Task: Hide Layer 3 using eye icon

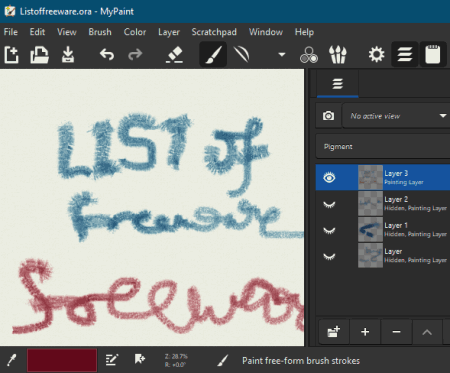Action: (329, 178)
